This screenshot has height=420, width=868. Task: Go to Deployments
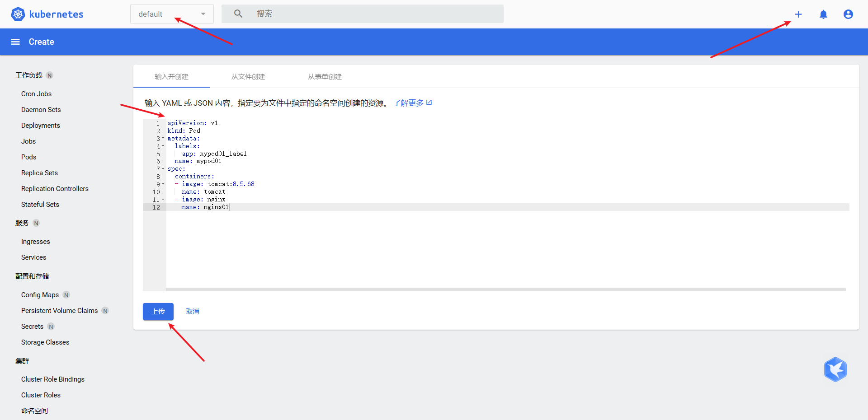click(x=40, y=126)
